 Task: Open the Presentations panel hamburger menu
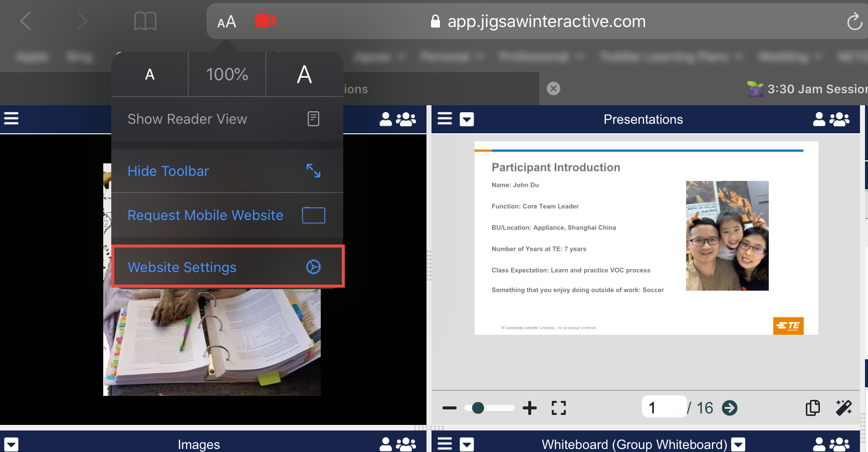click(x=445, y=119)
